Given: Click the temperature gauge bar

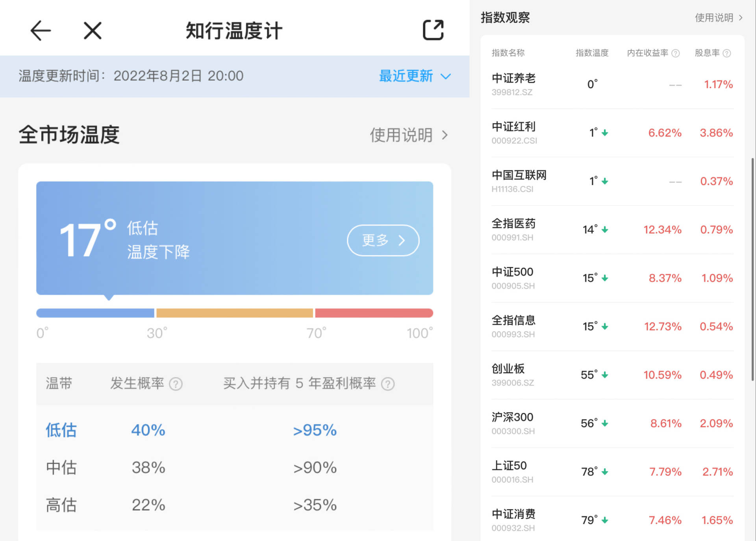Looking at the screenshot, I should [234, 313].
